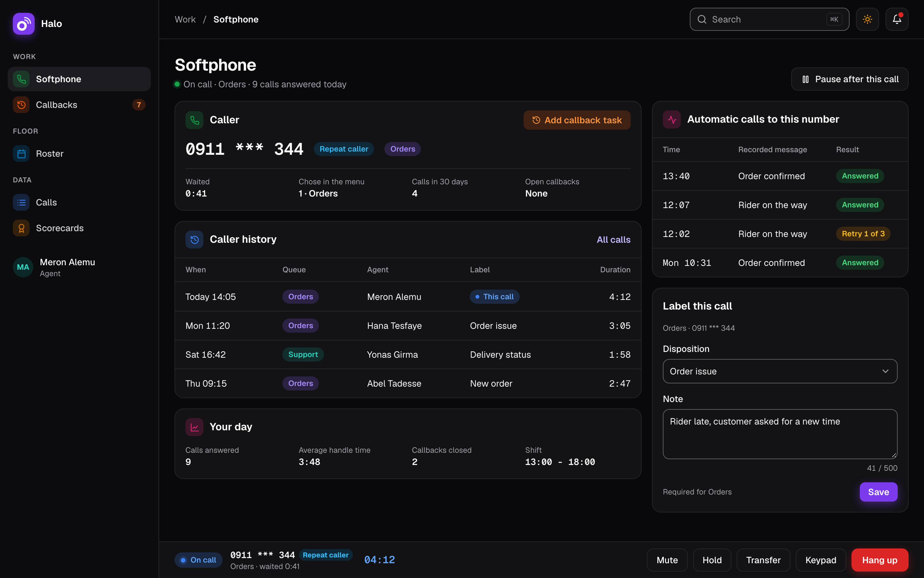Click the MA user avatar

[23, 267]
